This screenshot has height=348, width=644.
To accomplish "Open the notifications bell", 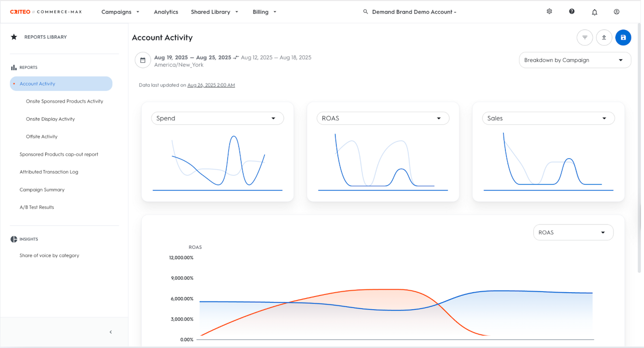I will point(594,12).
